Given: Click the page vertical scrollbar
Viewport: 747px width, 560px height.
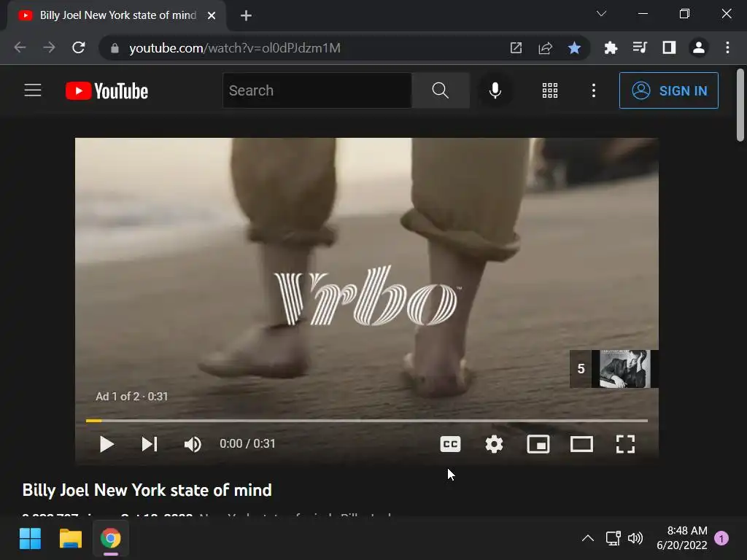Looking at the screenshot, I should [x=740, y=105].
